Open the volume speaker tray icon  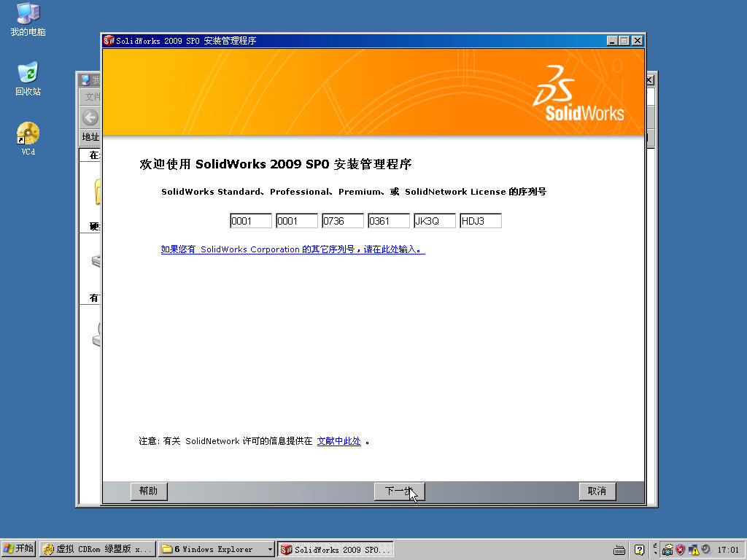point(705,550)
